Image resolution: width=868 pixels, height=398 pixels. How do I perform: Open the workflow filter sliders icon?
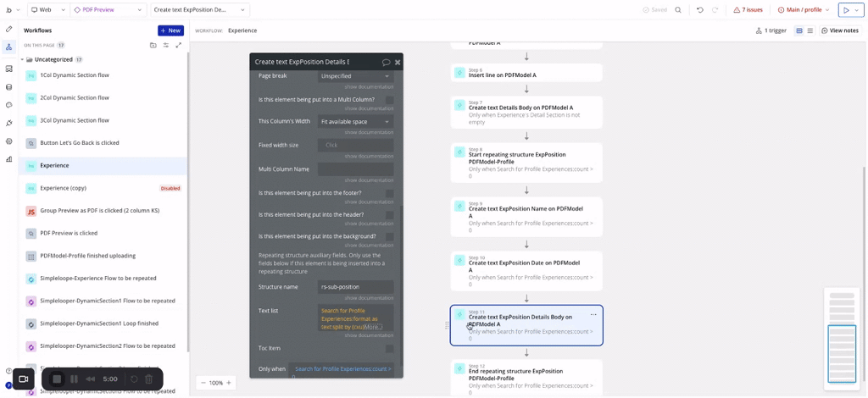tap(165, 46)
